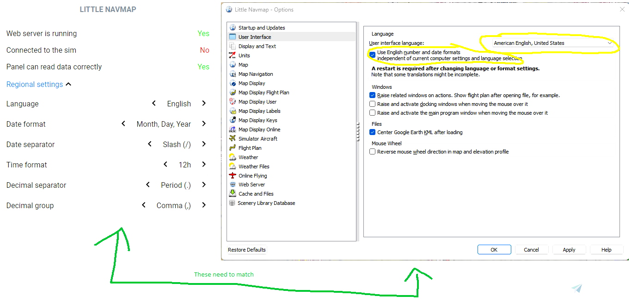This screenshot has width=644, height=302.
Task: Enable Raise and activate main program window
Action: (372, 113)
